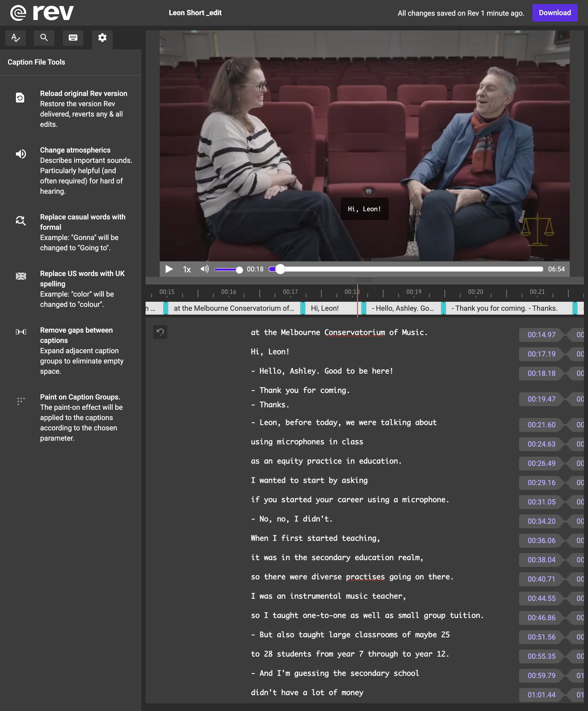The height and width of the screenshot is (711, 588).
Task: Select 'Thank you for coming' timeline block
Action: tap(509, 308)
